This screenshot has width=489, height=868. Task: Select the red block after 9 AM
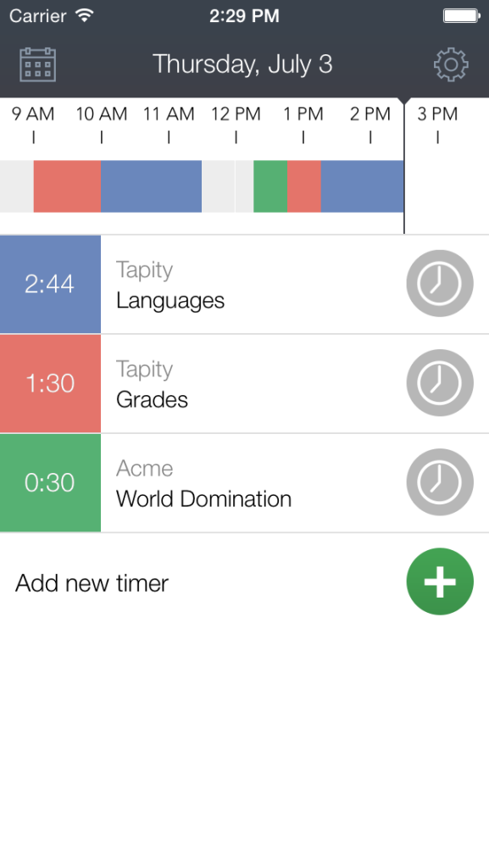point(67,186)
